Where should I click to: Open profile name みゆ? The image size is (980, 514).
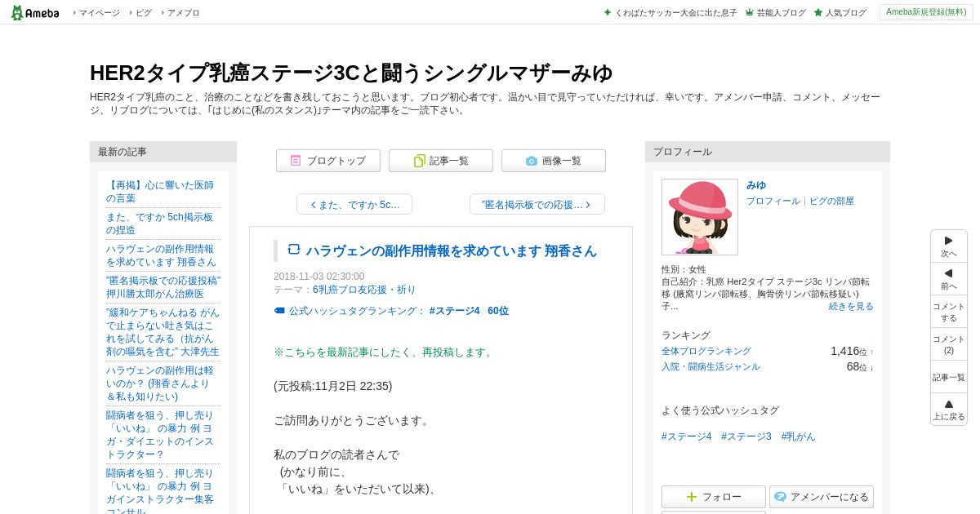[756, 185]
